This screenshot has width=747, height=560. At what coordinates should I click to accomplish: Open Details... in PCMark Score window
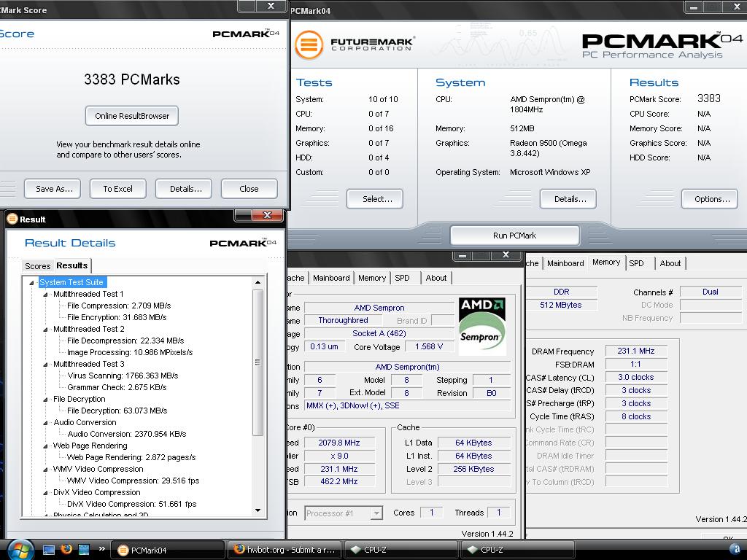[184, 189]
